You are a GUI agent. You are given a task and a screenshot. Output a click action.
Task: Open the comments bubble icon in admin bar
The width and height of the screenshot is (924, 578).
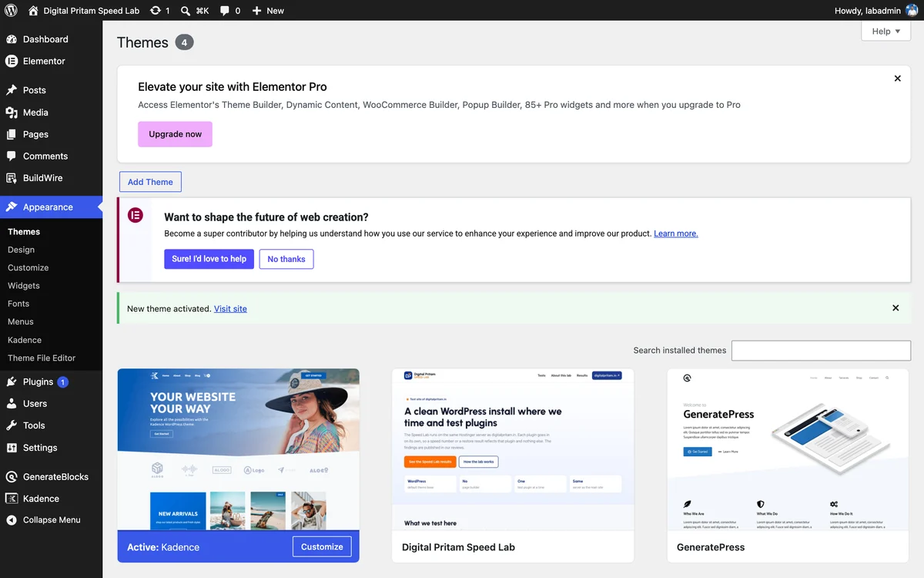pyautogui.click(x=225, y=11)
